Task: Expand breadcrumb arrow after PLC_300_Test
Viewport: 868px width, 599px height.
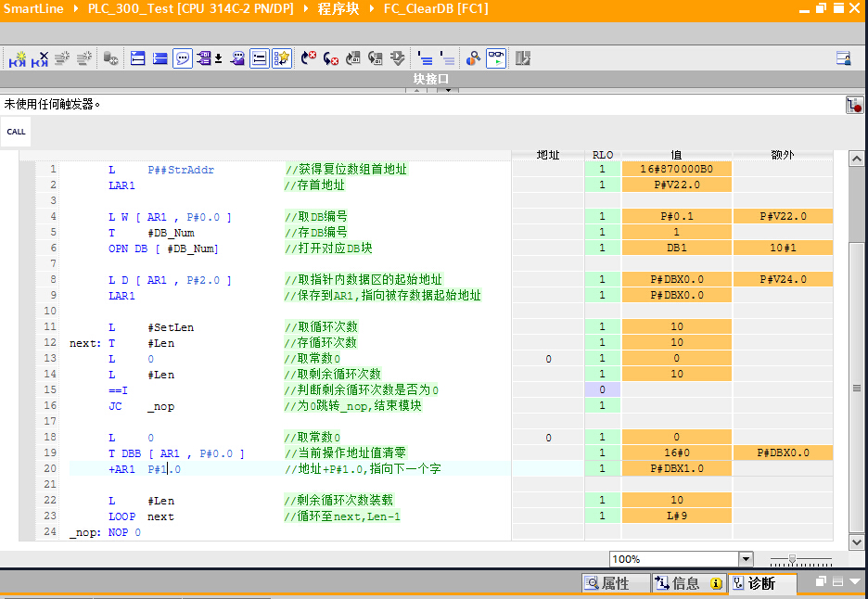Action: click(306, 9)
